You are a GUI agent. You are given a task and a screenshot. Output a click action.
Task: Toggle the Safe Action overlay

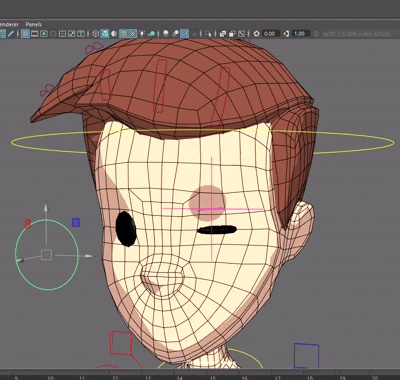click(x=72, y=34)
